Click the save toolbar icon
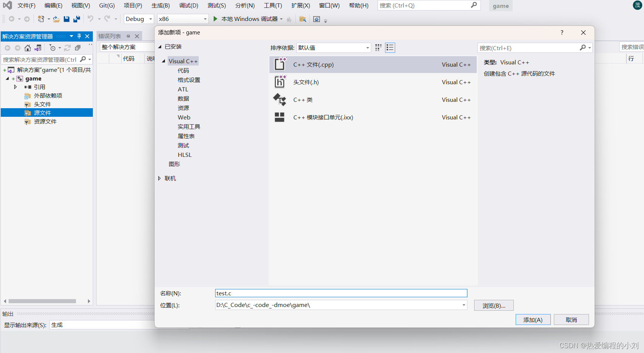 tap(67, 19)
